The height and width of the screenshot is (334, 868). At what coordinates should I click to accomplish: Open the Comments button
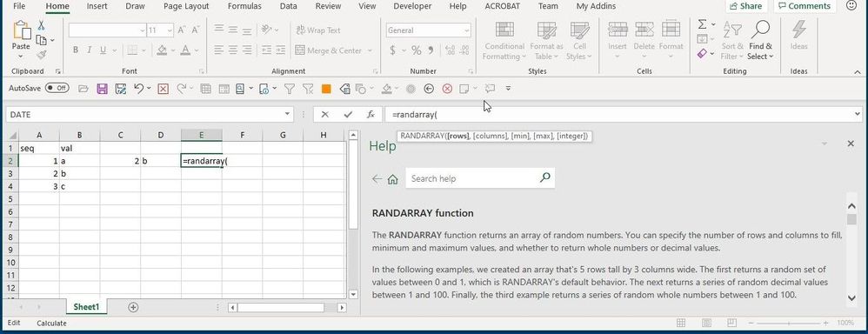pos(805,6)
